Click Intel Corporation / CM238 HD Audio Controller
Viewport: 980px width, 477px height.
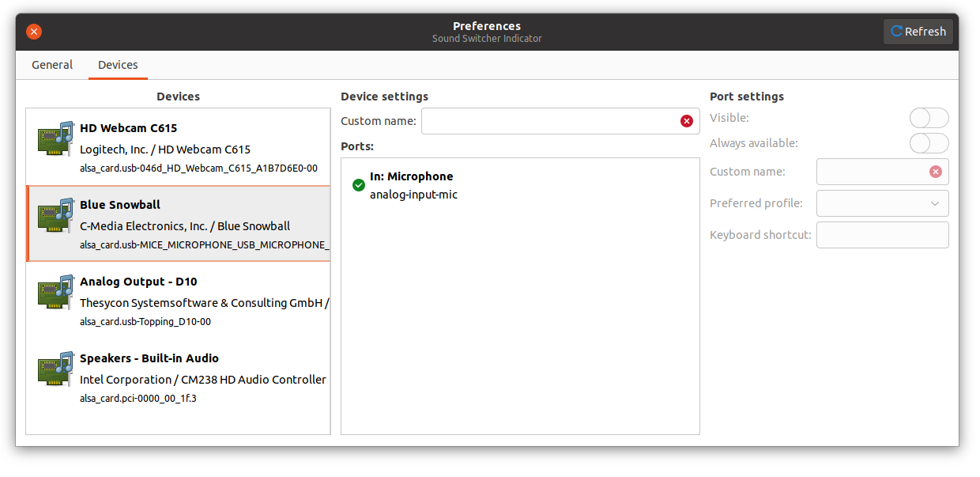click(203, 380)
